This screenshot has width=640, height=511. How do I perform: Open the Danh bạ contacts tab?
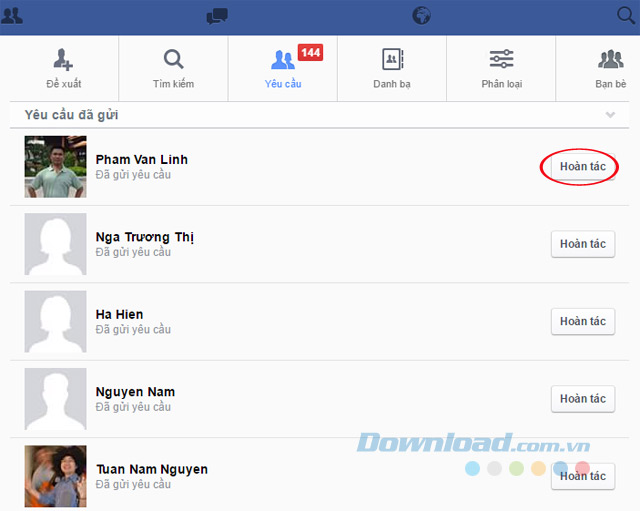pos(392,69)
